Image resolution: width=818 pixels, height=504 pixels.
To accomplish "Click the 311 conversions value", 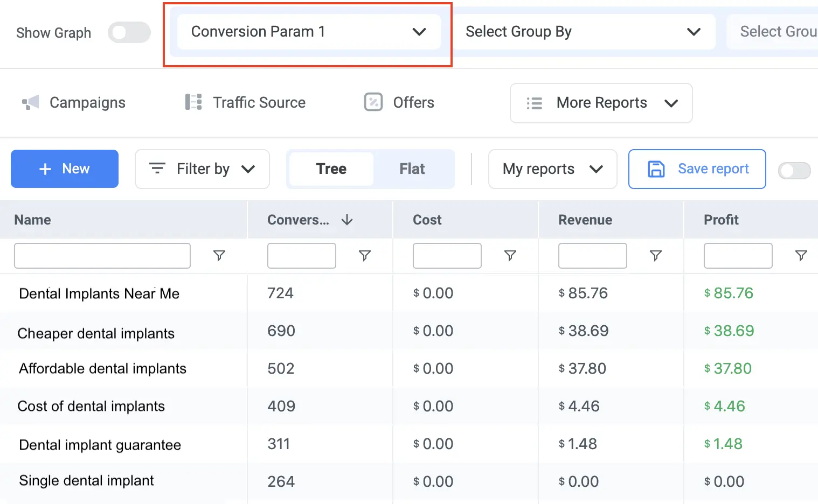I will (x=279, y=444).
